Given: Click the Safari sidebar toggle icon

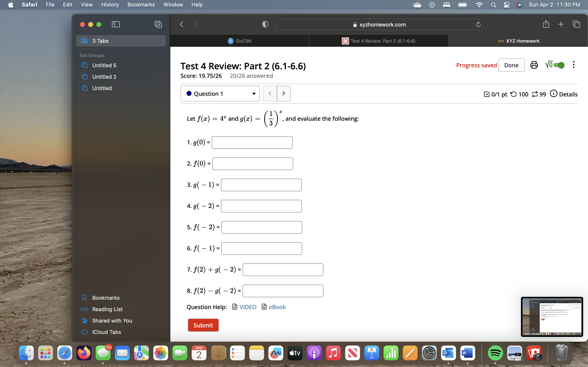Looking at the screenshot, I should (x=116, y=24).
